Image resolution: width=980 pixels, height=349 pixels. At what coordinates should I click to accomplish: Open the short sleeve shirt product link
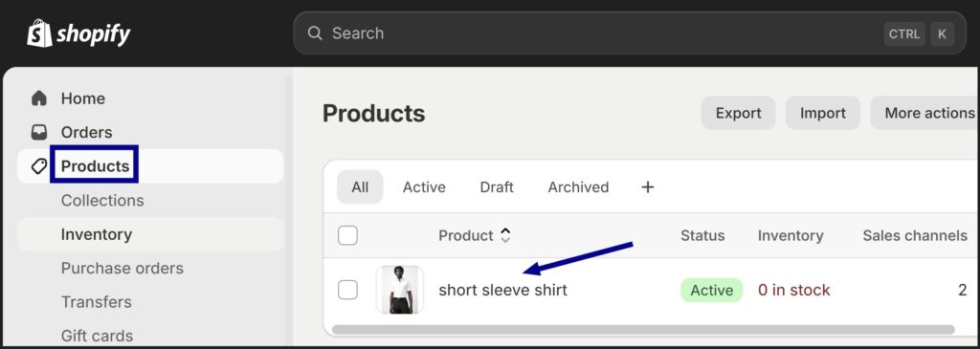coord(503,290)
